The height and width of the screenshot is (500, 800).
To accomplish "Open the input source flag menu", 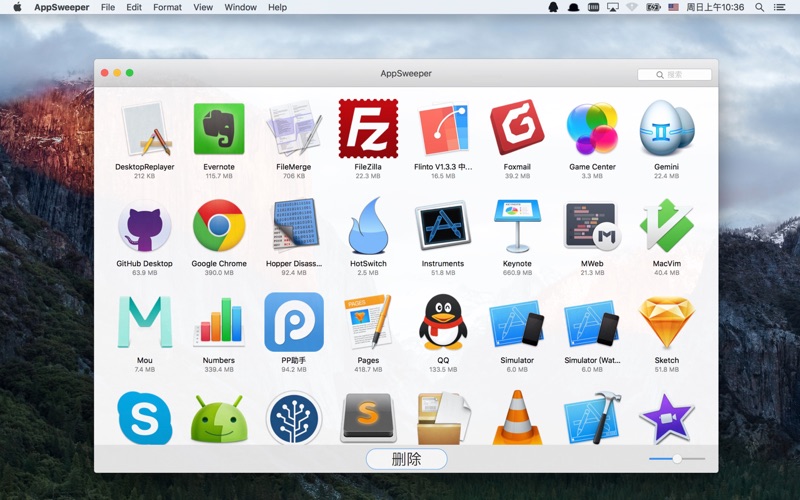I will point(673,7).
